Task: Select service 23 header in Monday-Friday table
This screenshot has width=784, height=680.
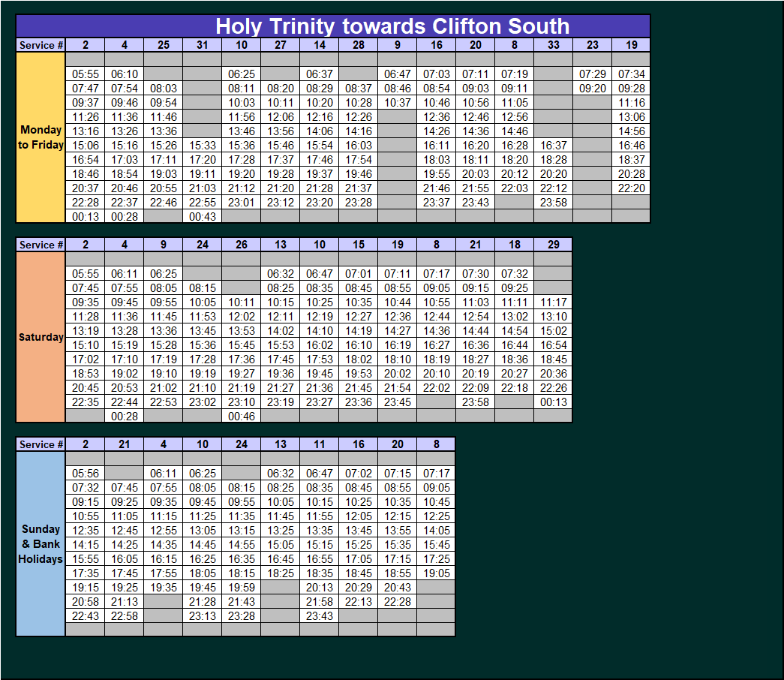Action: coord(593,45)
